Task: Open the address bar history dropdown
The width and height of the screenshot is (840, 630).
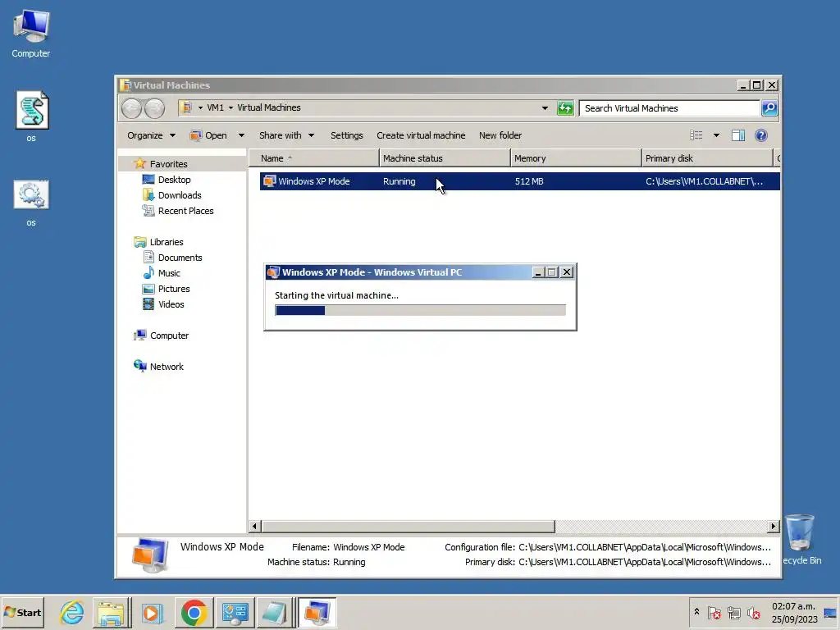Action: [545, 107]
